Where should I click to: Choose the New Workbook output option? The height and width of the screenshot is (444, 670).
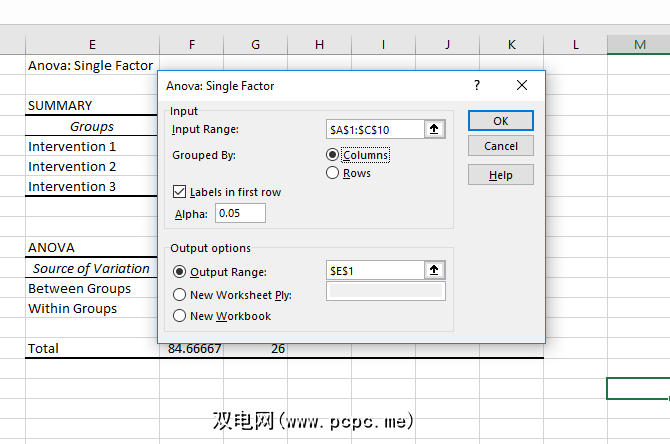[x=180, y=316]
